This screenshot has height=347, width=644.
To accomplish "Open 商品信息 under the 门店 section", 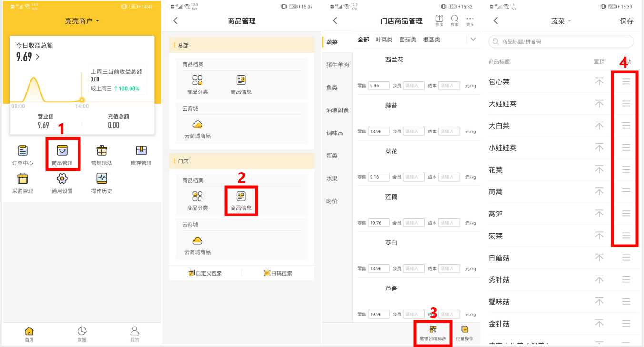I will [x=241, y=201].
